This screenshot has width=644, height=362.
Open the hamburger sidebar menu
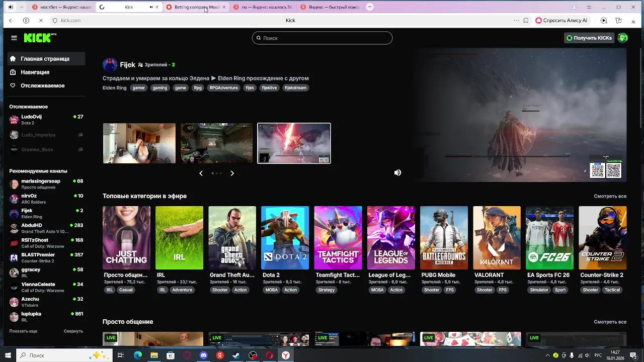point(14,38)
